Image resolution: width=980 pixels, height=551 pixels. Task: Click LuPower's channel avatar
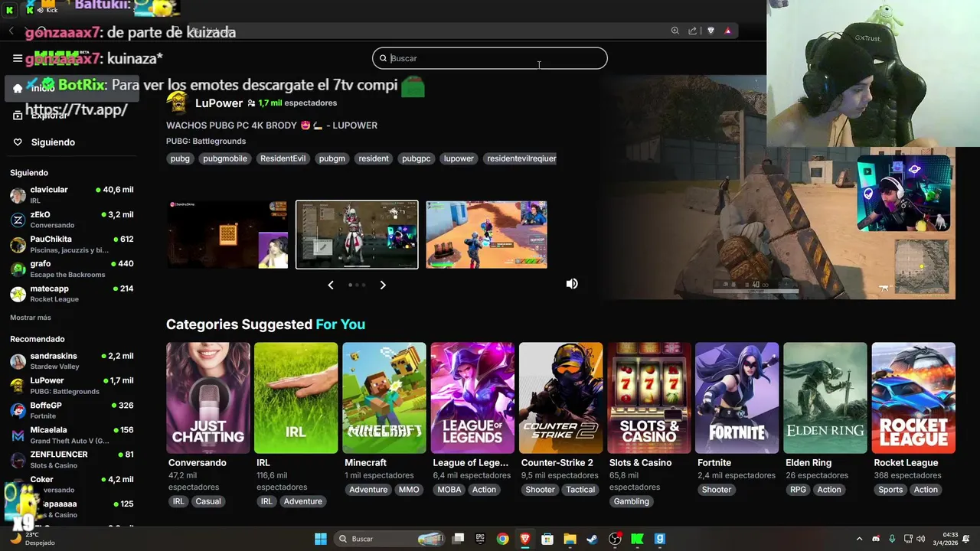pos(177,103)
